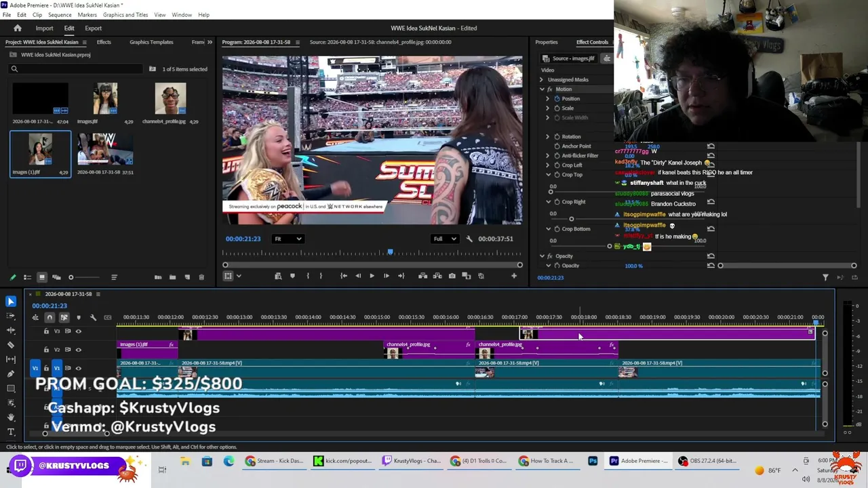Click the Add Marker button in Program monitor
Image resolution: width=868 pixels, height=488 pixels.
point(292,276)
